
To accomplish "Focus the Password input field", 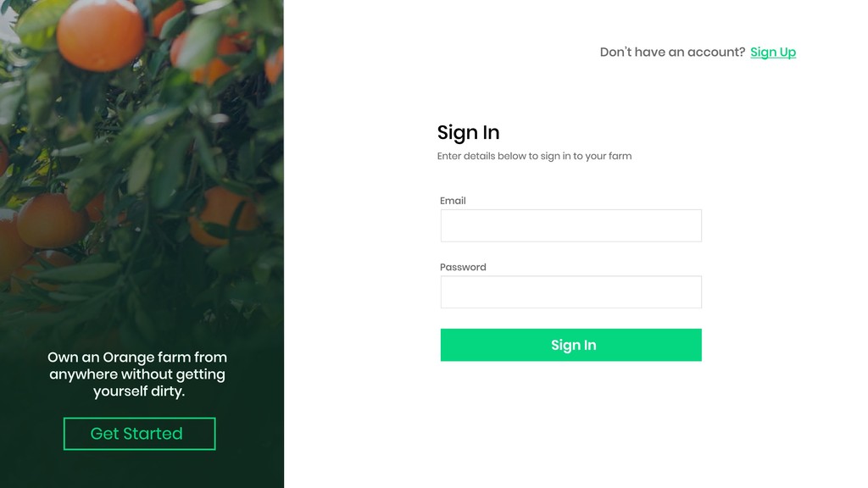I will pyautogui.click(x=570, y=292).
